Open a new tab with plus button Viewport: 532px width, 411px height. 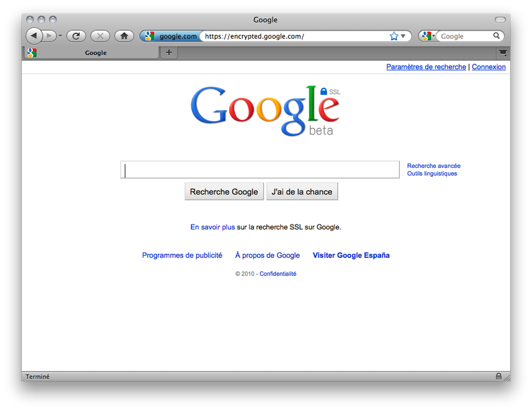(x=169, y=52)
